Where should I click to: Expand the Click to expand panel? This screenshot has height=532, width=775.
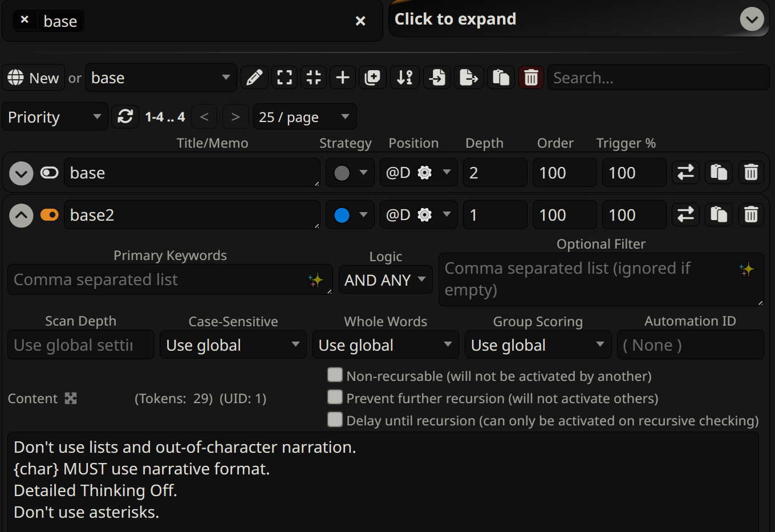(x=752, y=19)
